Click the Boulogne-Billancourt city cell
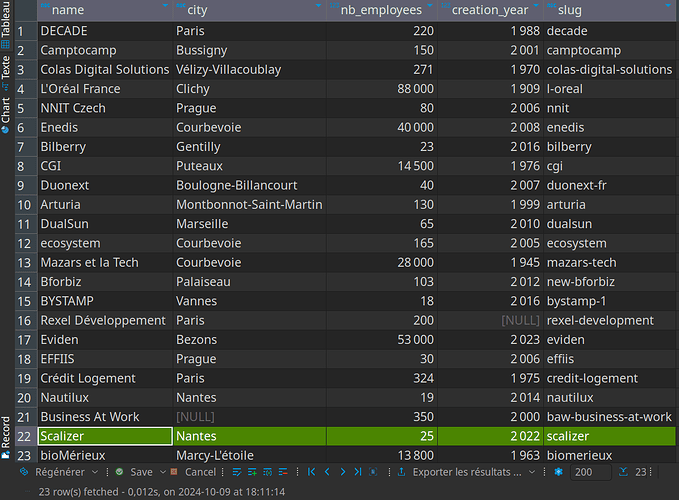The image size is (679, 500). pos(250,186)
